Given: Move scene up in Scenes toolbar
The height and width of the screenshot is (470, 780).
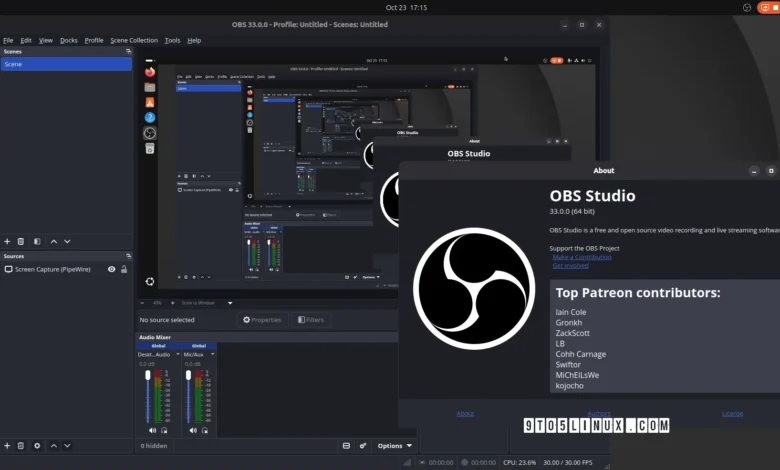Looking at the screenshot, I should point(54,241).
